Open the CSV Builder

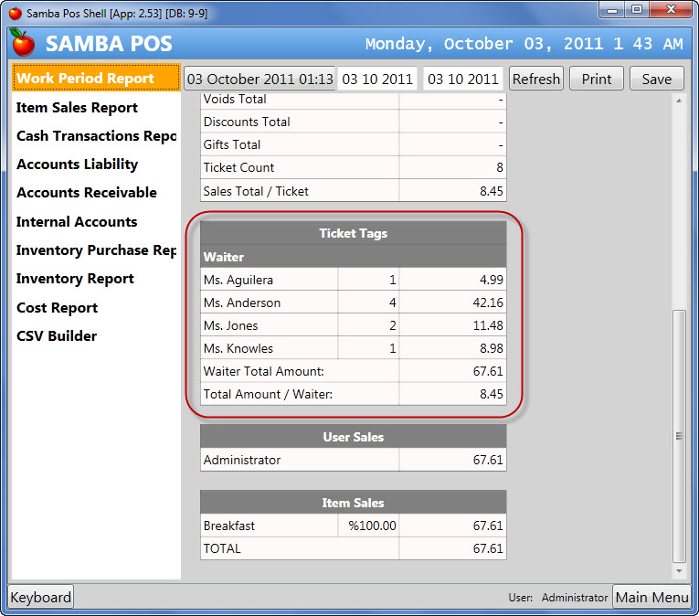tap(57, 336)
